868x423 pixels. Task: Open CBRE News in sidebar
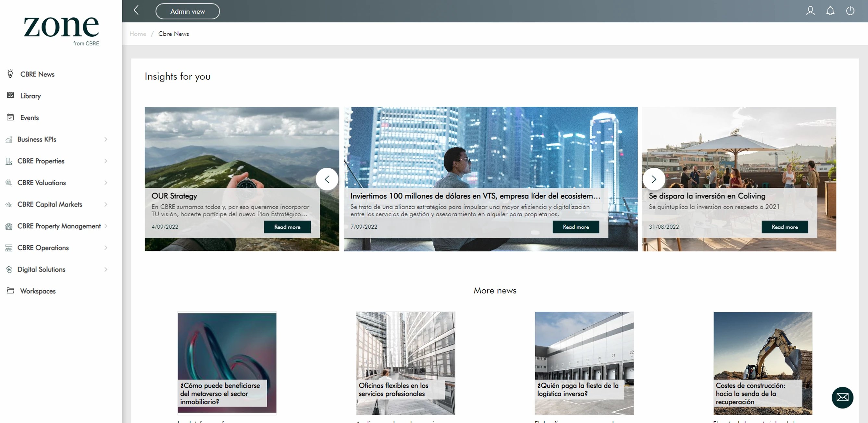[37, 74]
